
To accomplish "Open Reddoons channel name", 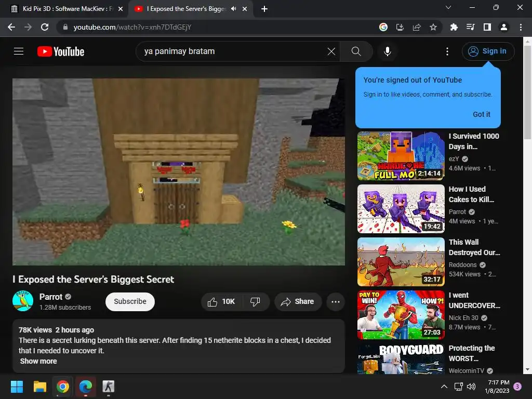I will pyautogui.click(x=462, y=264).
